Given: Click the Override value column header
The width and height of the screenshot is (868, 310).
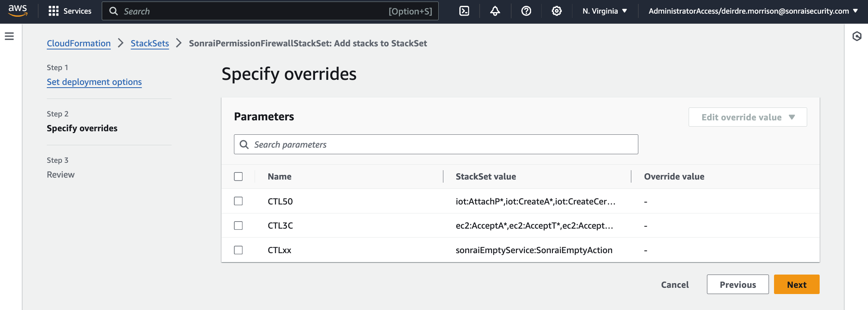Looking at the screenshot, I should click(x=674, y=176).
